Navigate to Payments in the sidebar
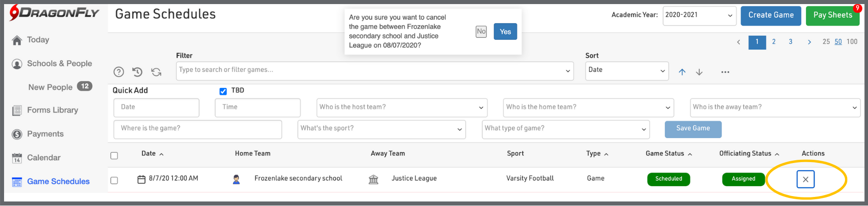 [x=45, y=134]
